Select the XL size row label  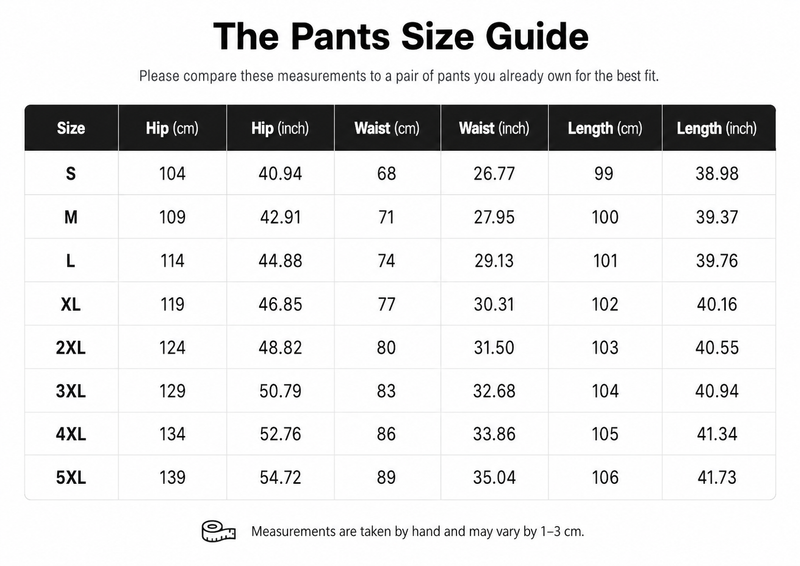click(x=71, y=305)
